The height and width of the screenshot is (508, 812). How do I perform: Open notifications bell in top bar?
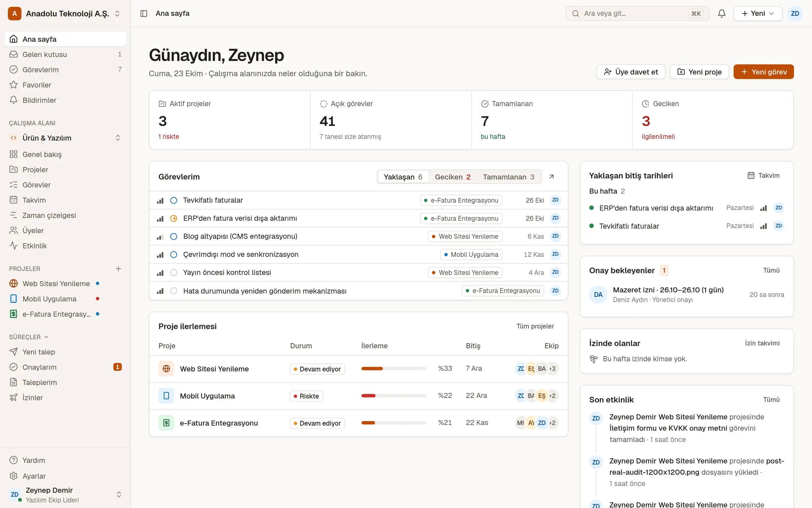[x=722, y=14]
